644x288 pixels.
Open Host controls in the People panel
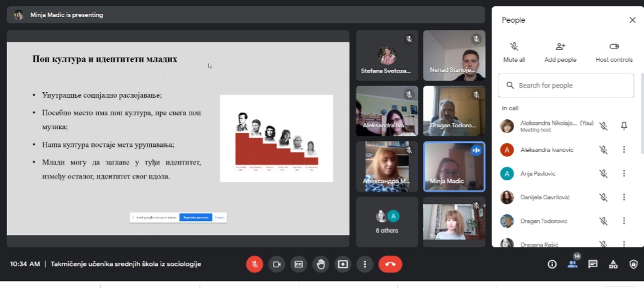pos(614,52)
